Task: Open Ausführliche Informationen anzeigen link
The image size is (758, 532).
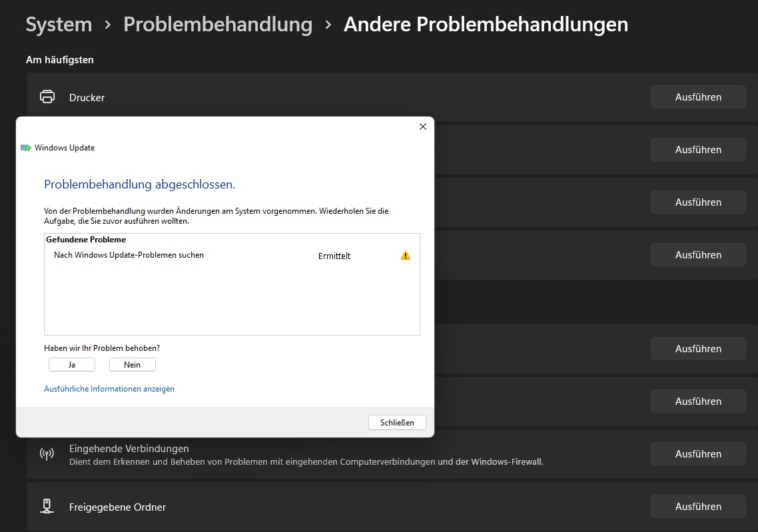Action: [x=109, y=388]
